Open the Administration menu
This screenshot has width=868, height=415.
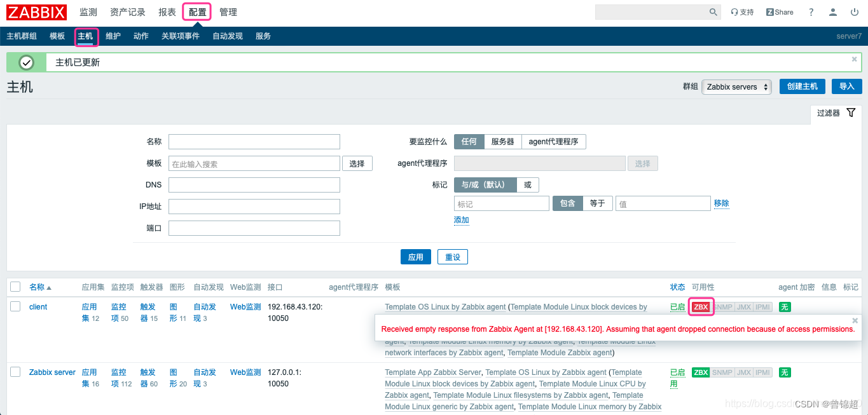pos(228,12)
